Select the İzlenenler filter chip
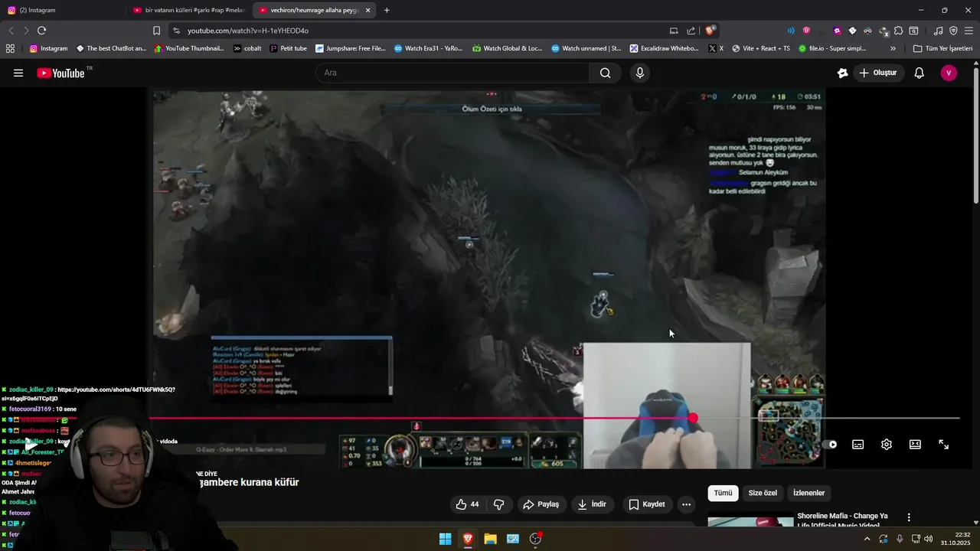This screenshot has width=980, height=551. point(808,493)
